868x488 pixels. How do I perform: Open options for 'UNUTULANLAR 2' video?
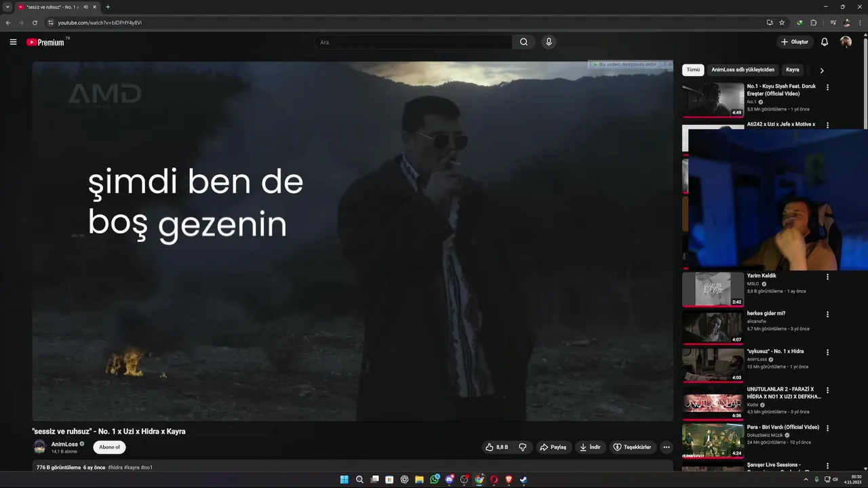tap(827, 390)
